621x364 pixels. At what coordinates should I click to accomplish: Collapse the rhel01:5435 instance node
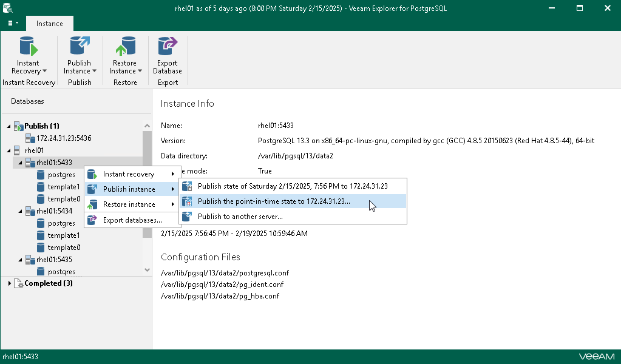(21, 260)
